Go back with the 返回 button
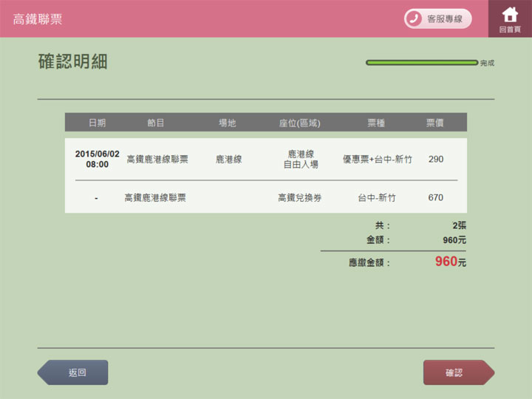The width and height of the screenshot is (532, 399). [x=74, y=372]
